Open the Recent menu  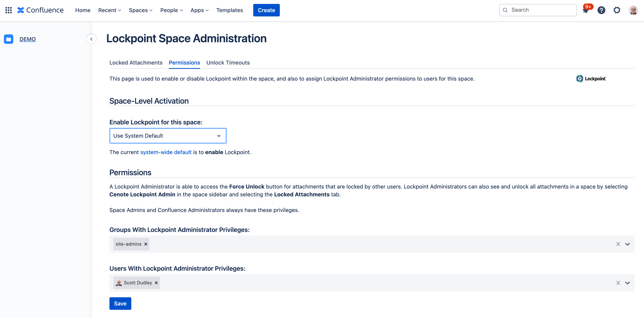pos(109,10)
